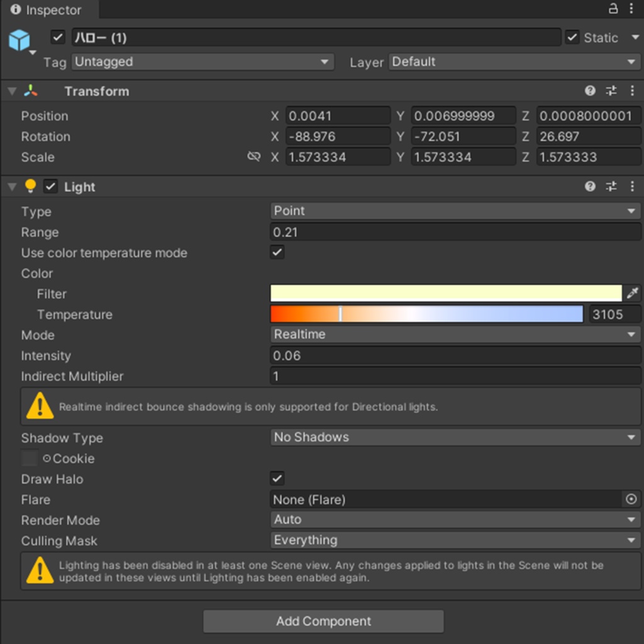The image size is (644, 644).
Task: Click the GameObject cube icon
Action: pyautogui.click(x=19, y=40)
